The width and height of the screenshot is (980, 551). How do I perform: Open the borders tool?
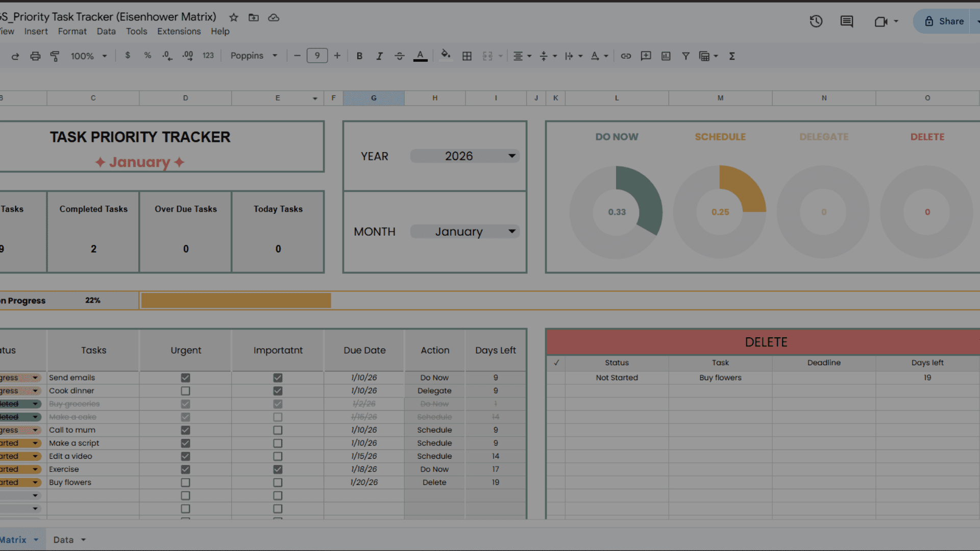(x=467, y=56)
